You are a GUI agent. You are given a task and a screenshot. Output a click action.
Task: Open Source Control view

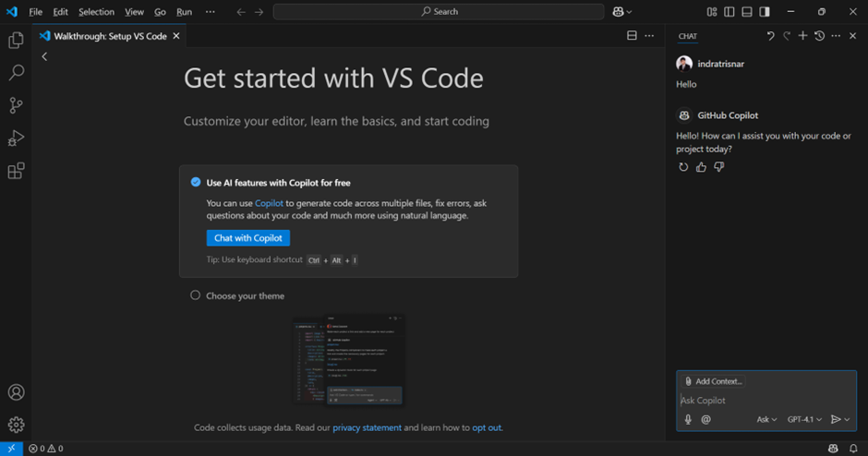click(x=16, y=105)
